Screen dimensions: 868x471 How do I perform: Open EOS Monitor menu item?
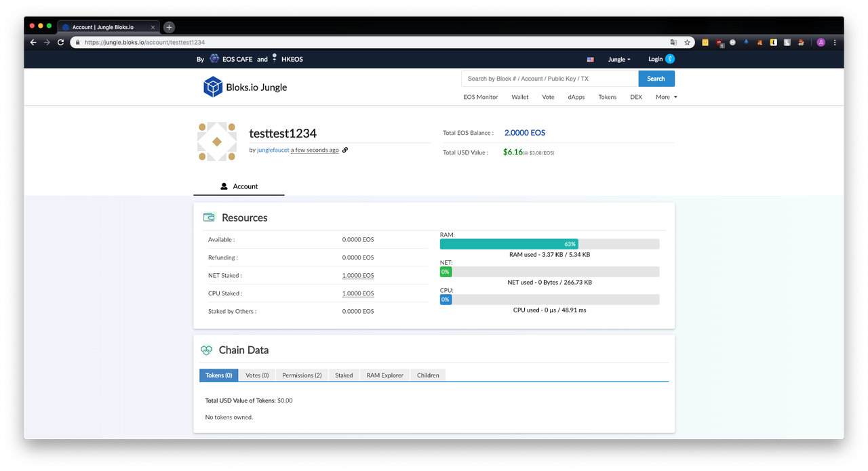point(481,97)
